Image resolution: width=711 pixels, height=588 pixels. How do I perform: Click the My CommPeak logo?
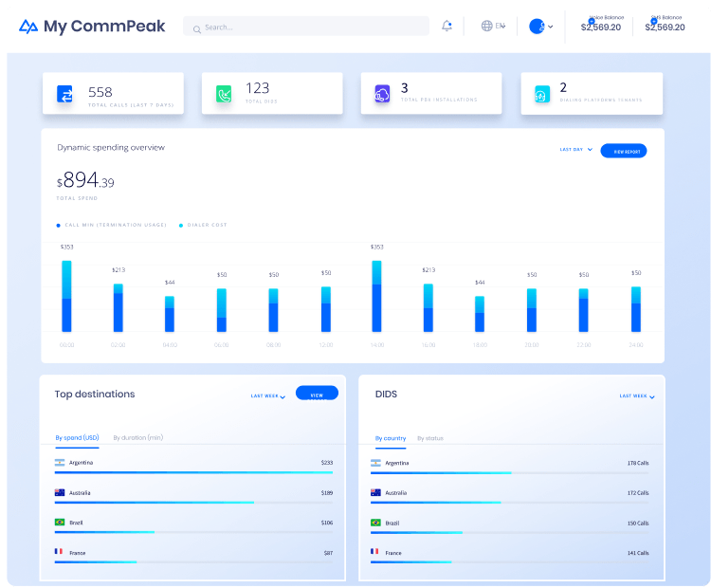tap(92, 27)
